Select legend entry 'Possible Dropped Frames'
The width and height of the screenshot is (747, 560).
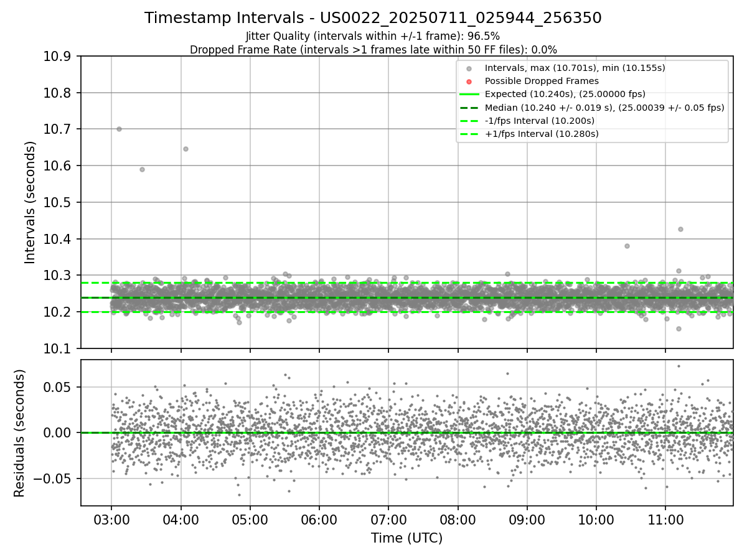click(542, 81)
